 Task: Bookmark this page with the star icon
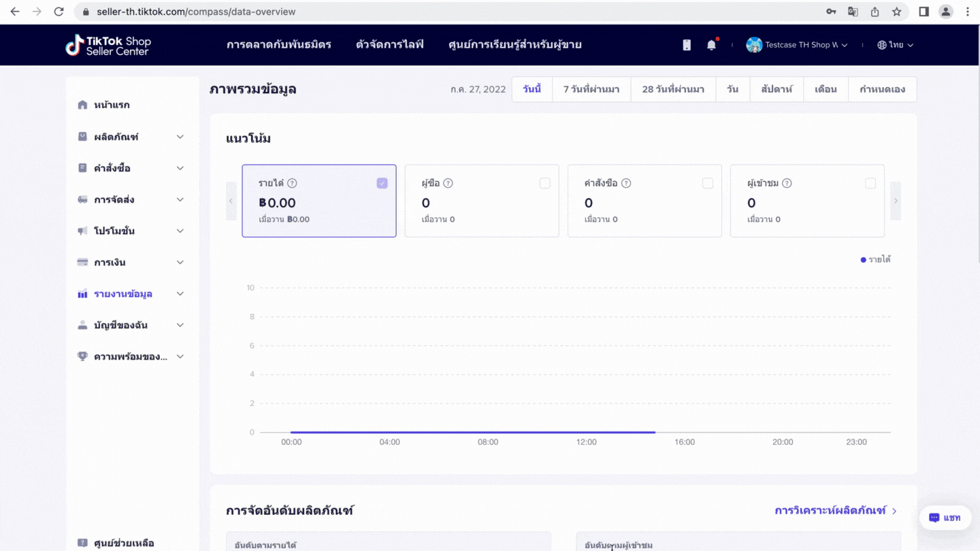click(x=896, y=12)
